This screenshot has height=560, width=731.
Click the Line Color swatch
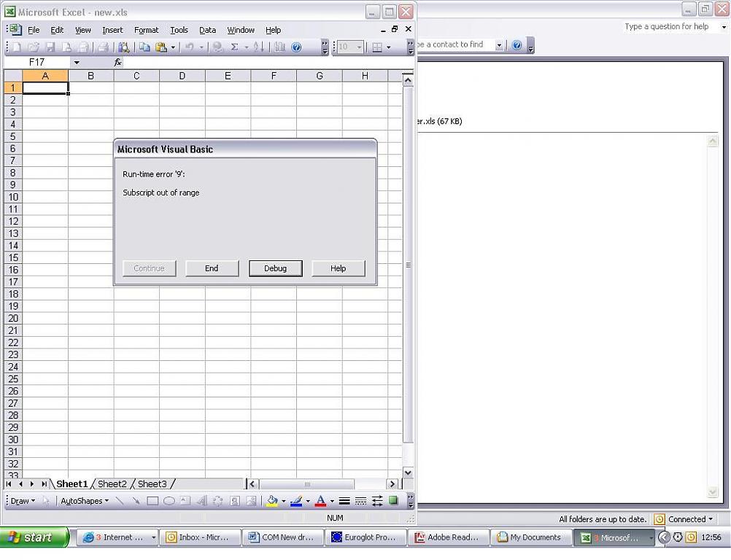click(296, 501)
